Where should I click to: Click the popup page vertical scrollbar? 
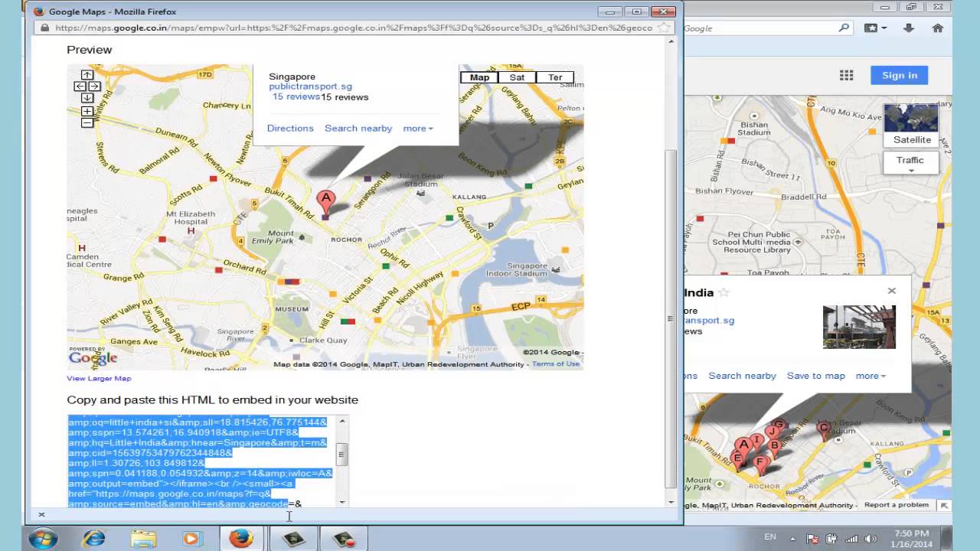(x=671, y=318)
